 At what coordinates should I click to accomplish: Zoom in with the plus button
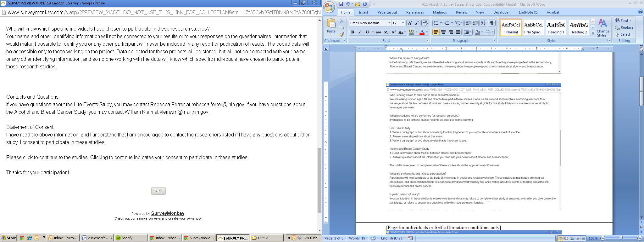click(x=640, y=238)
